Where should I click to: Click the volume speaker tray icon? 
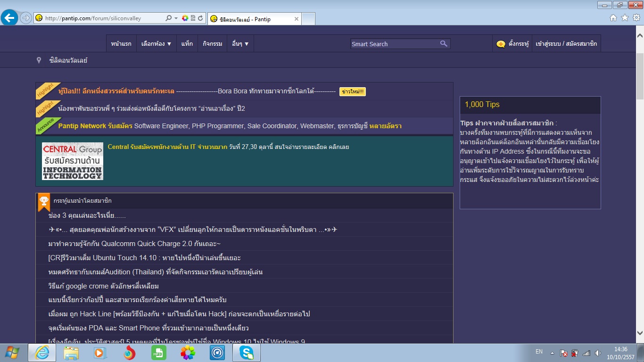point(598,353)
